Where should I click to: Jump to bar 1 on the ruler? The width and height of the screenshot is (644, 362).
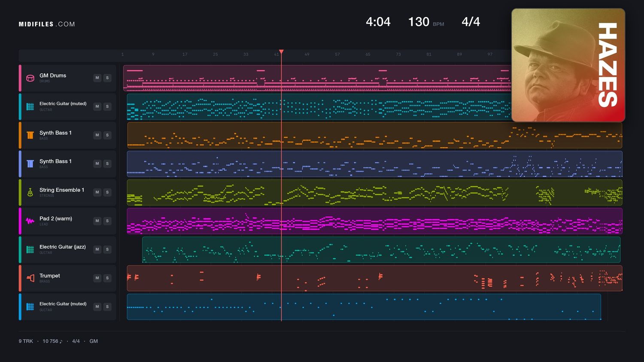pyautogui.click(x=122, y=54)
